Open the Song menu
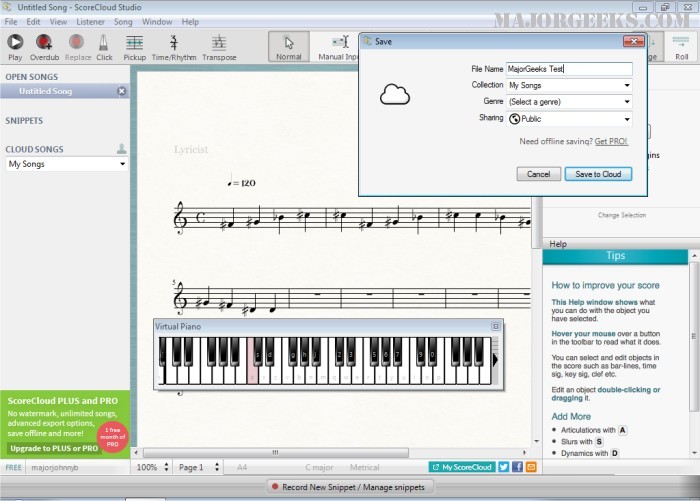The image size is (700, 501). pos(123,22)
